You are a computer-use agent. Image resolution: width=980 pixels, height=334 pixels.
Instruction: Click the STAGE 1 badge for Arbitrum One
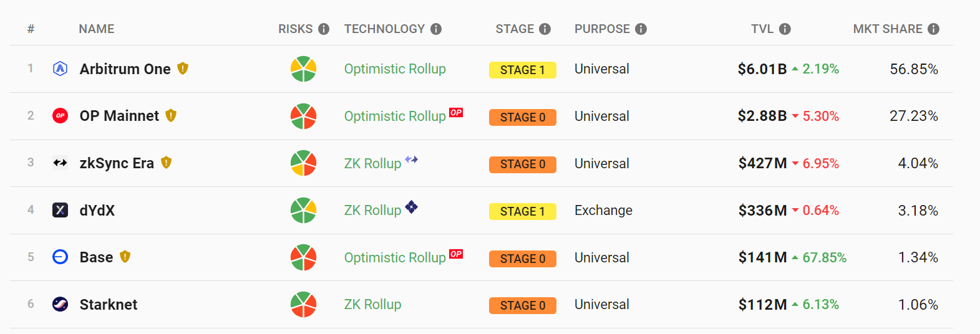(523, 70)
